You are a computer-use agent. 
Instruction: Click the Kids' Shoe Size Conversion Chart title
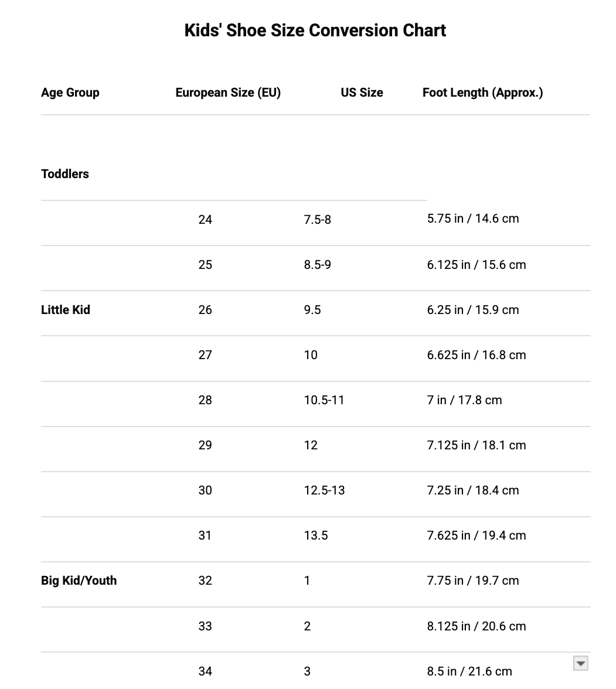tap(315, 30)
